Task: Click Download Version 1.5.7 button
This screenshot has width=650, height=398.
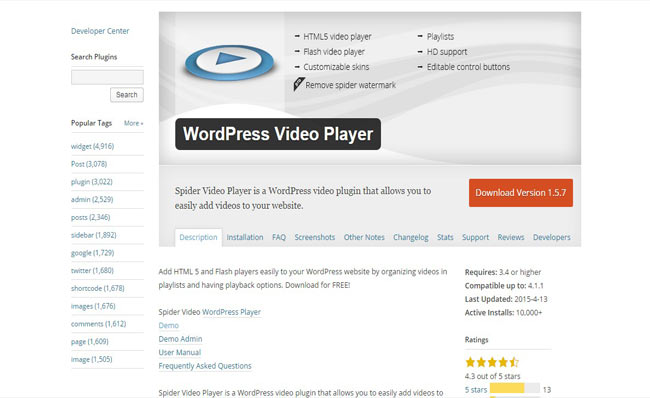Action: point(521,193)
